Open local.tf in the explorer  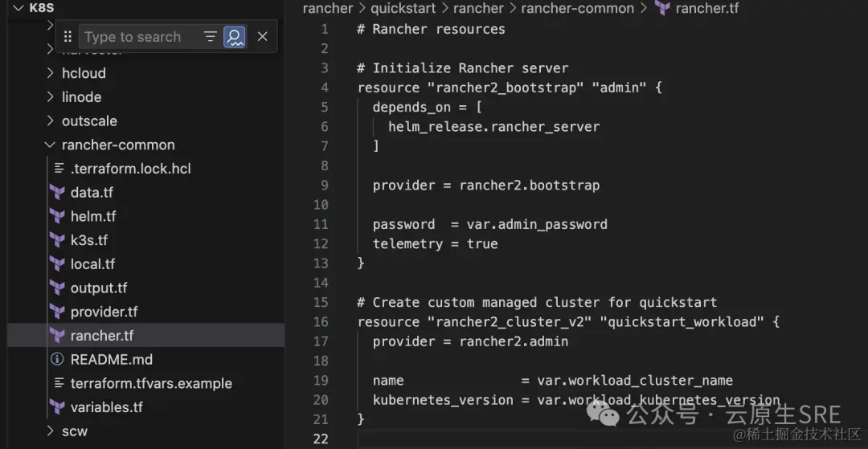(92, 263)
